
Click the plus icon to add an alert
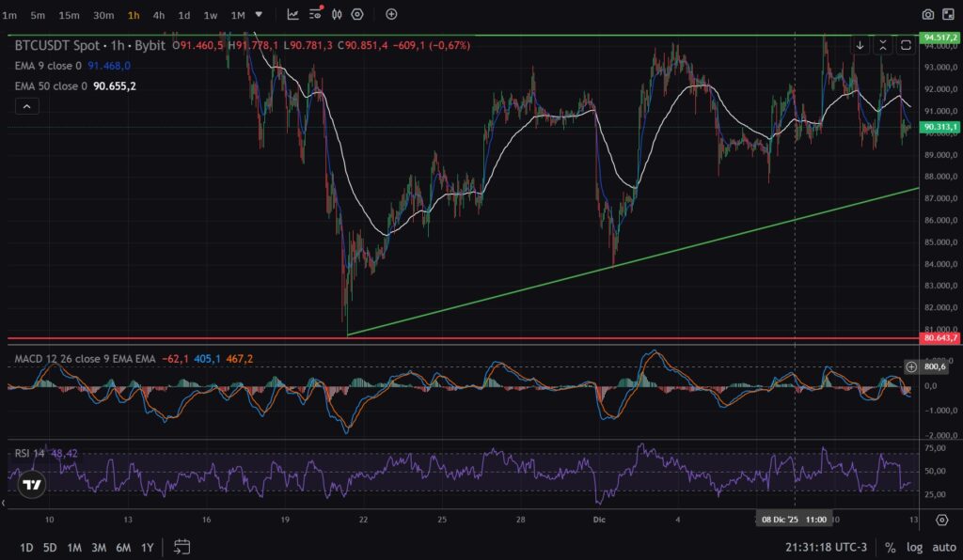tap(389, 14)
